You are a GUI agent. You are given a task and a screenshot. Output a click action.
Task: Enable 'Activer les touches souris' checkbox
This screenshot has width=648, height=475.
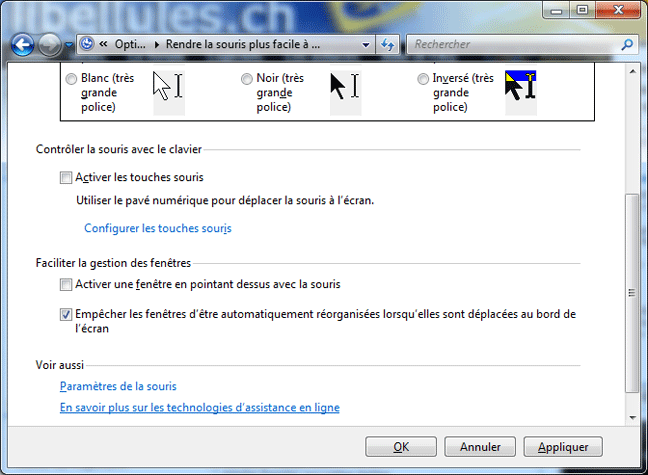click(66, 178)
